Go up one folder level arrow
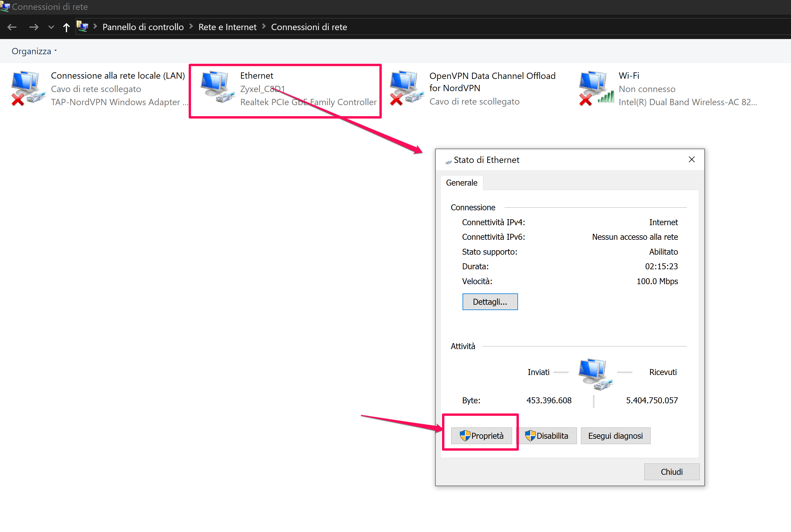The width and height of the screenshot is (791, 532). [x=66, y=27]
